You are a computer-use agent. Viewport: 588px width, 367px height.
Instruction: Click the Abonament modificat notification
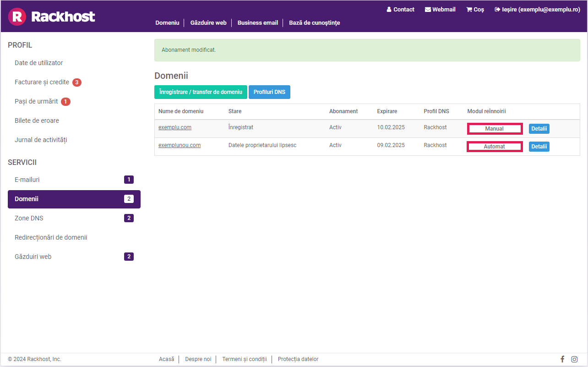(367, 50)
